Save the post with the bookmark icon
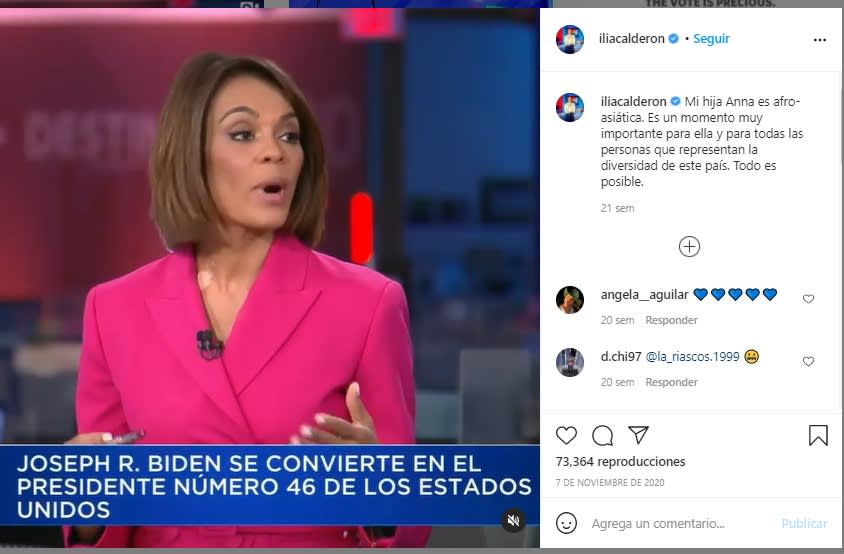844x554 pixels. pyautogui.click(x=818, y=435)
